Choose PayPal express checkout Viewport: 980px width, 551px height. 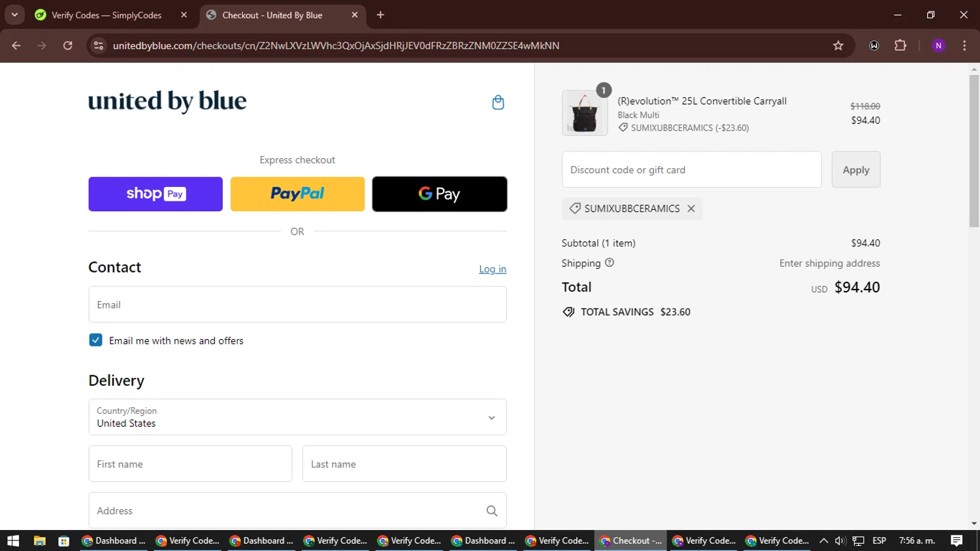coord(297,194)
